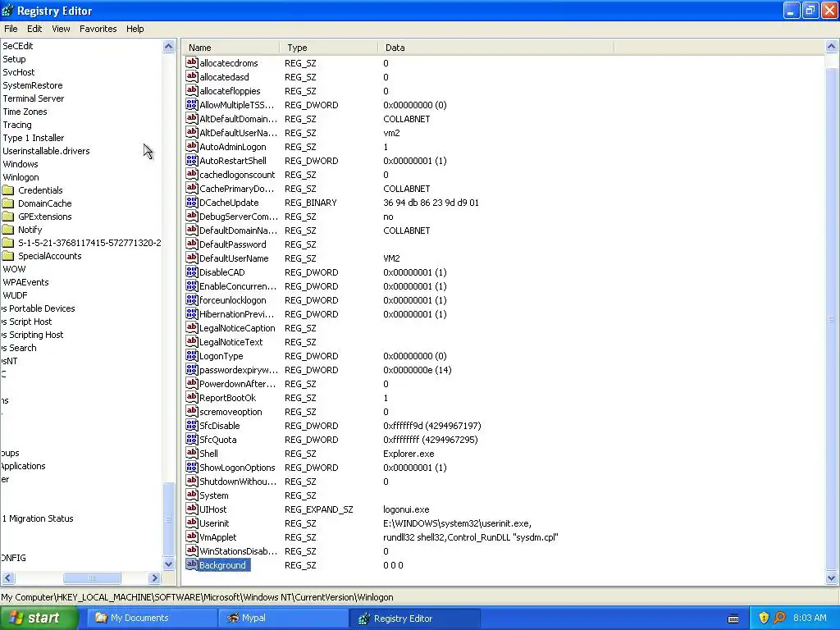Click the values pane vertical scrollbar thumb
Screen dimensions: 840x630
click(x=832, y=319)
